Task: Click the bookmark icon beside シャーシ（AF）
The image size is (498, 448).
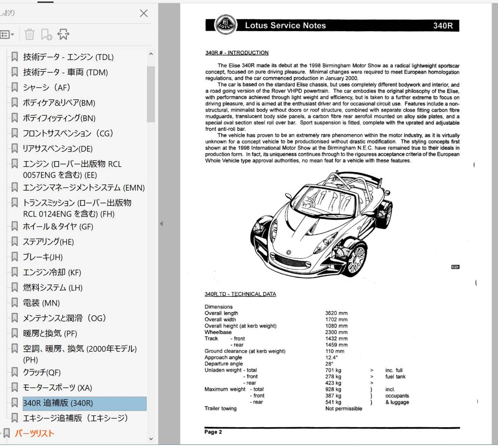Action: (x=15, y=88)
